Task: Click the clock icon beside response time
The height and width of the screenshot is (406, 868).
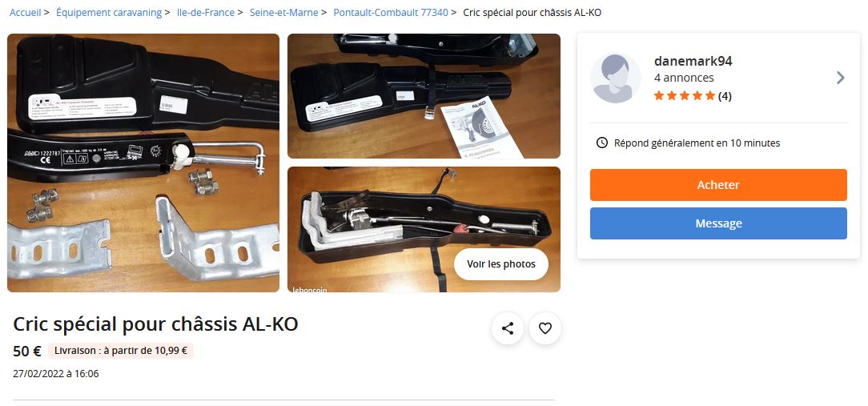Action: tap(601, 143)
